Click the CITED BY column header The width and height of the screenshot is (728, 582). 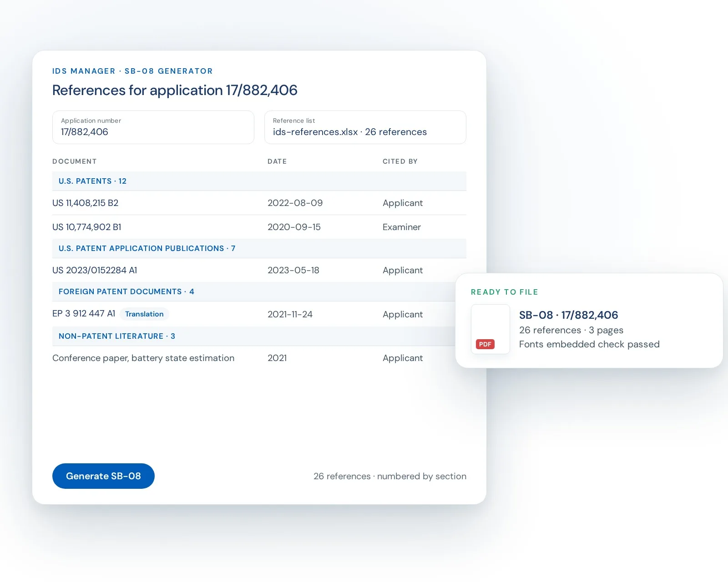point(400,161)
